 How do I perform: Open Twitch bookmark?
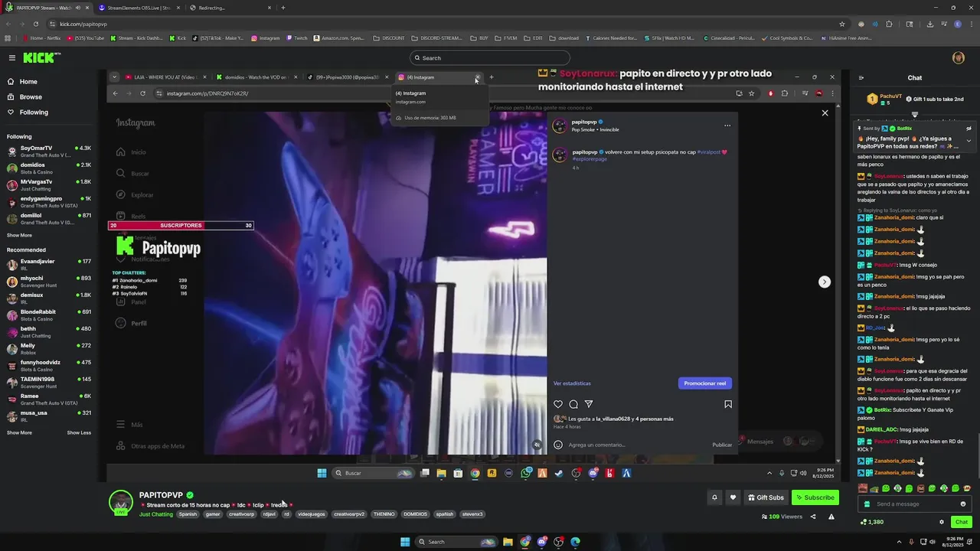click(x=296, y=38)
